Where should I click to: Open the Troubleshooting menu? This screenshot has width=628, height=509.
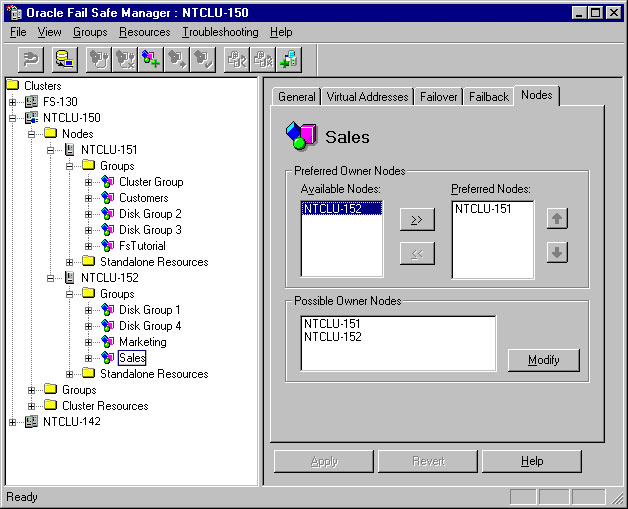click(220, 32)
